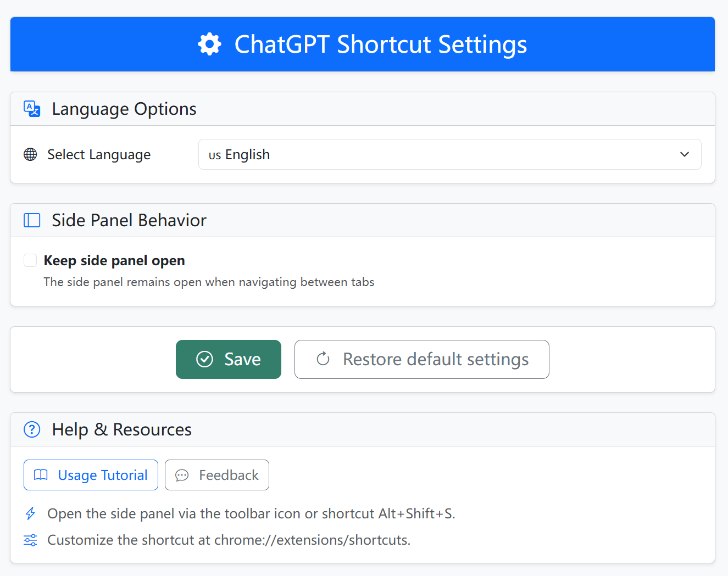This screenshot has height=576, width=728.
Task: Click the gear icon in the header
Action: pos(209,44)
